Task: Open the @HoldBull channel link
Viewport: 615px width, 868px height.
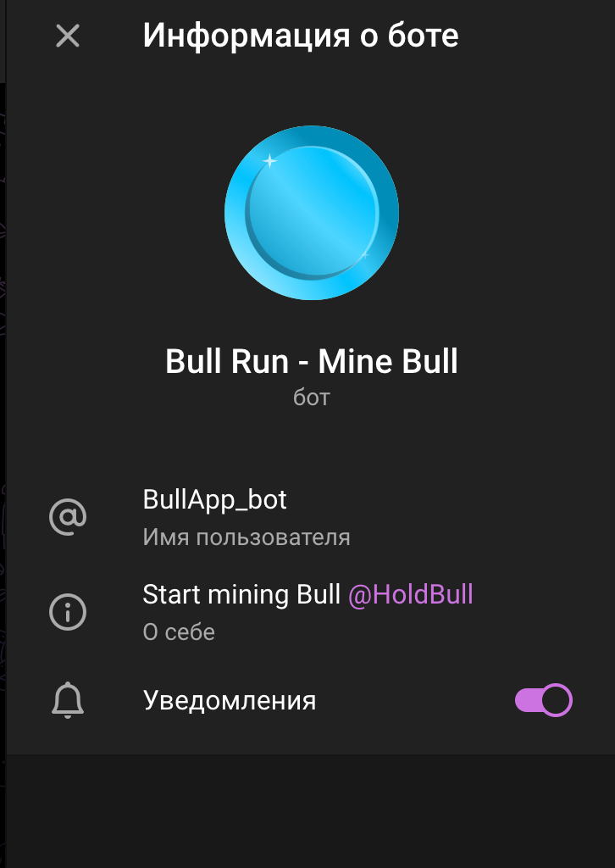Action: [410, 595]
